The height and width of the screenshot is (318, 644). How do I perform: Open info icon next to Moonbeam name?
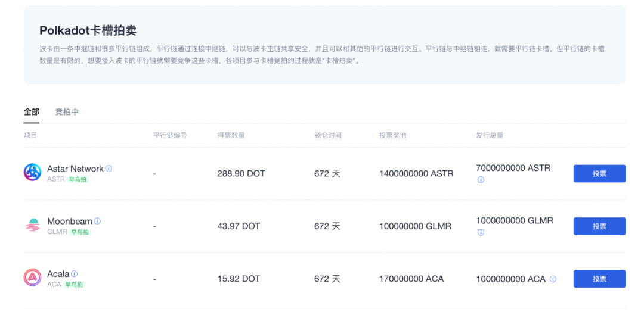97,221
